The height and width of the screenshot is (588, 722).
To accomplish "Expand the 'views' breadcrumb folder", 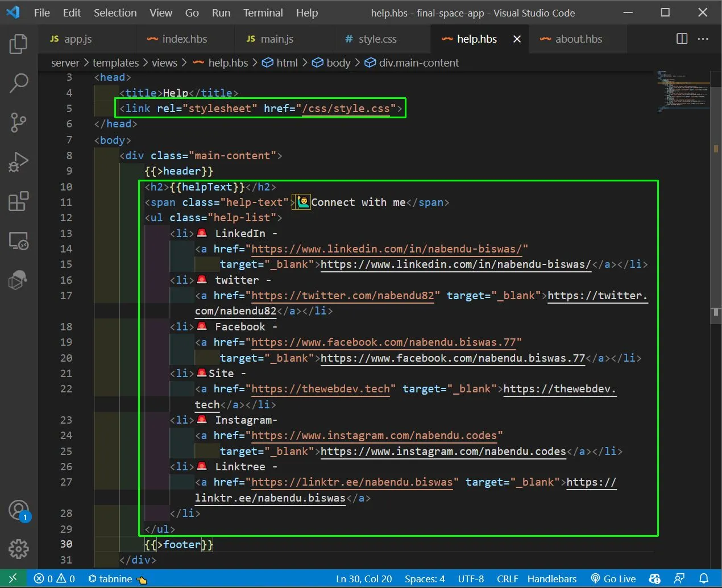I will (164, 63).
